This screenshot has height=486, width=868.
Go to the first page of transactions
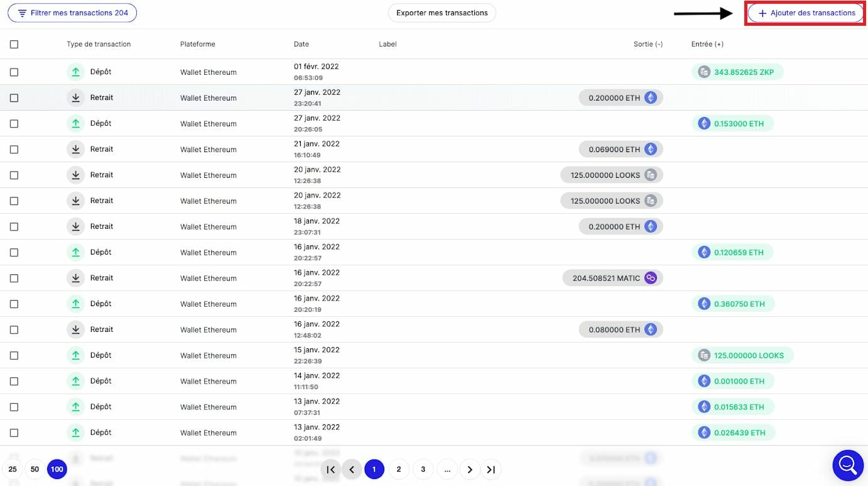pyautogui.click(x=330, y=469)
